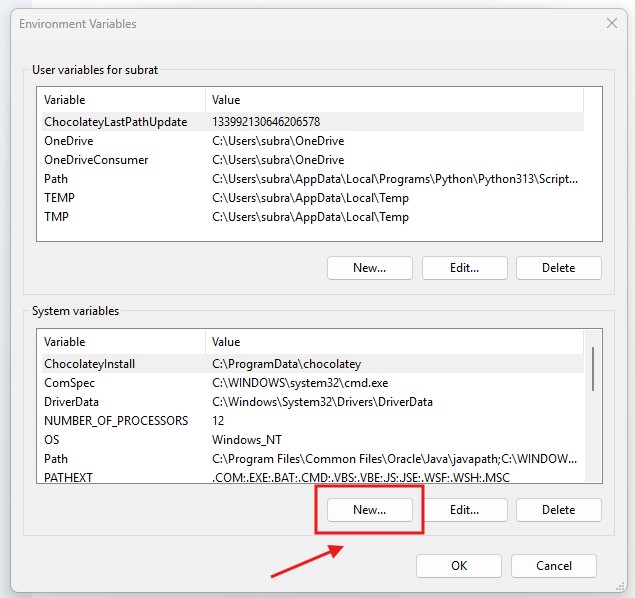Select the user Path variable

click(x=56, y=179)
